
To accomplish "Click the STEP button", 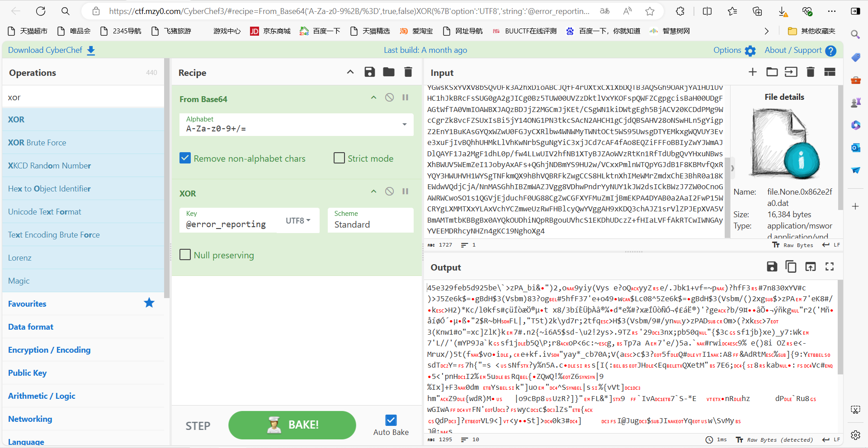I will pos(198,425).
